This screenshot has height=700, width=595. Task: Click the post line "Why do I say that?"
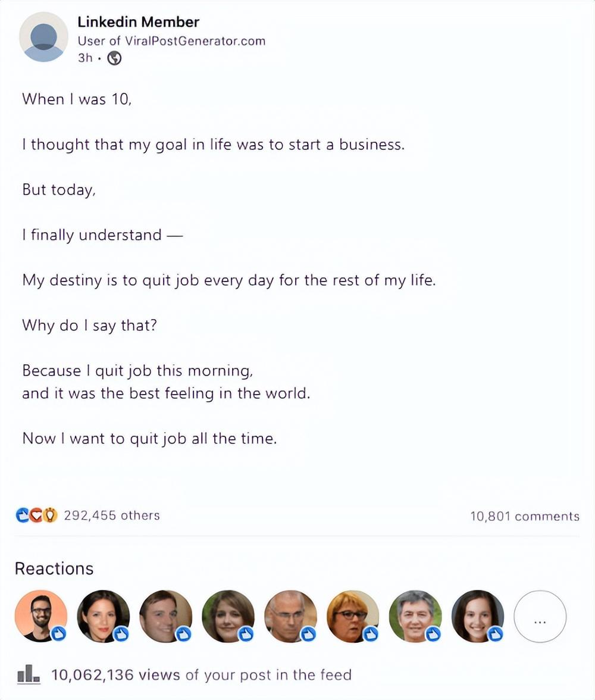[89, 326]
